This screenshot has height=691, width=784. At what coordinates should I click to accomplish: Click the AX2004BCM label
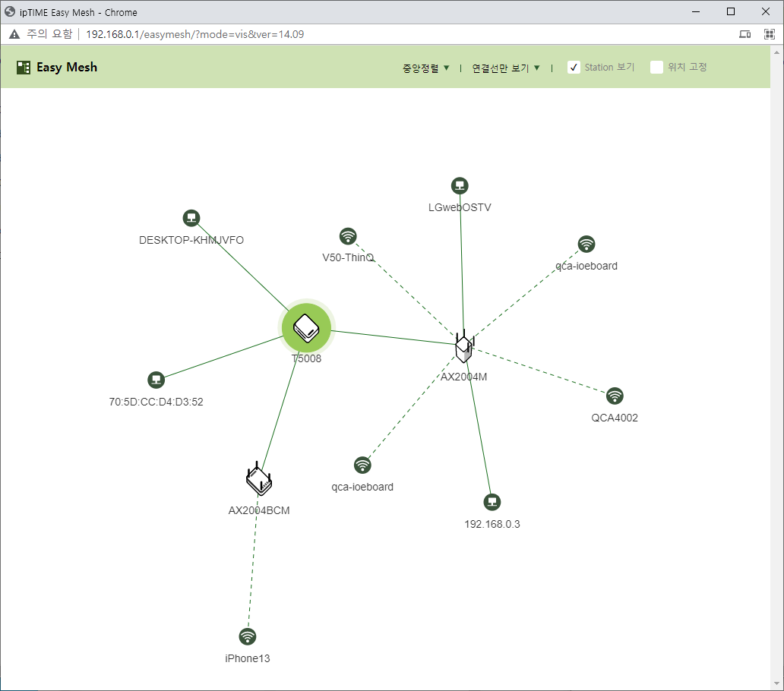point(259,510)
